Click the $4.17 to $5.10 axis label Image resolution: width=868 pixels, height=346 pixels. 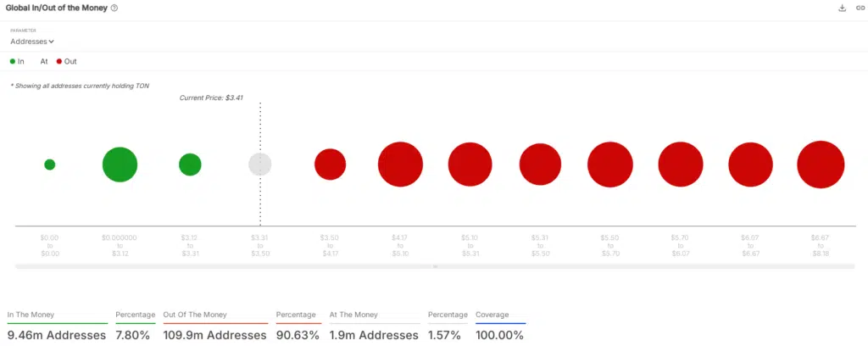tap(400, 245)
